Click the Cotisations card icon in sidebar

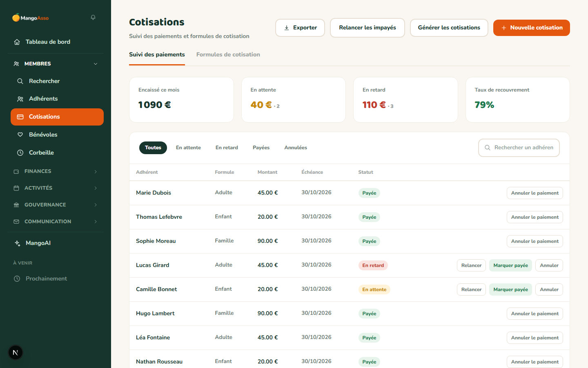pos(20,117)
